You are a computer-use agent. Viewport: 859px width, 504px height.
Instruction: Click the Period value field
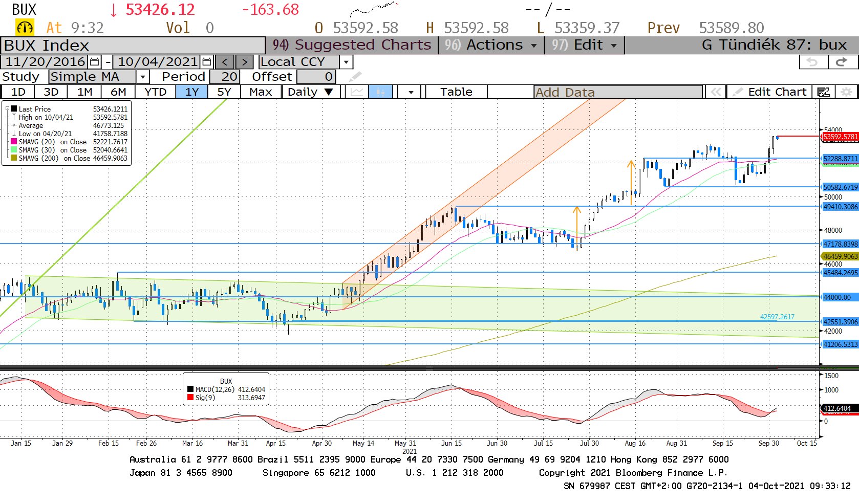coord(224,77)
